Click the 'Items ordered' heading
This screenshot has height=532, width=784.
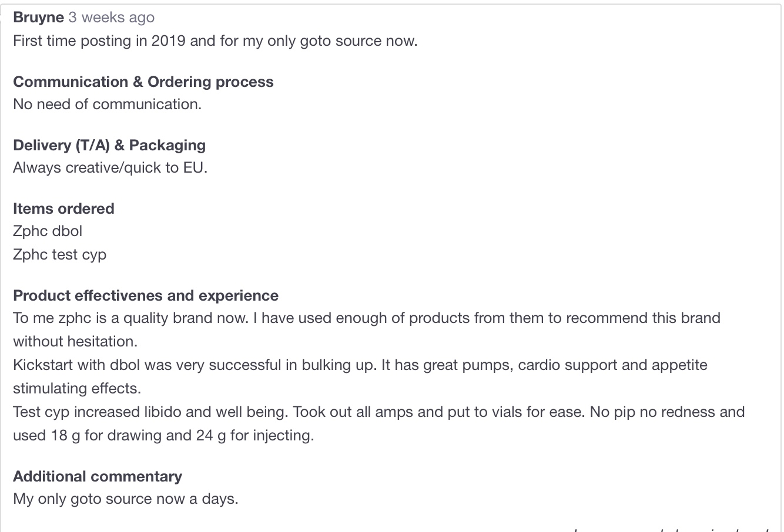click(63, 208)
